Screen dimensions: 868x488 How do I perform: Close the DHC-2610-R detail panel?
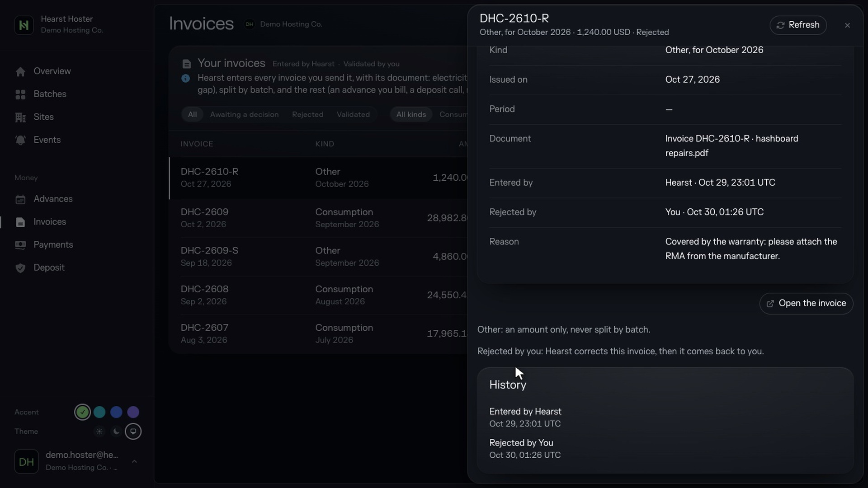coord(847,25)
